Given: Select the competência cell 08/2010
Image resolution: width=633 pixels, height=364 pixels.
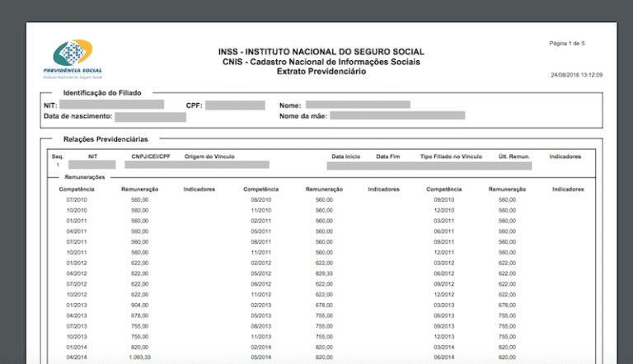Looking at the screenshot, I should [x=260, y=200].
